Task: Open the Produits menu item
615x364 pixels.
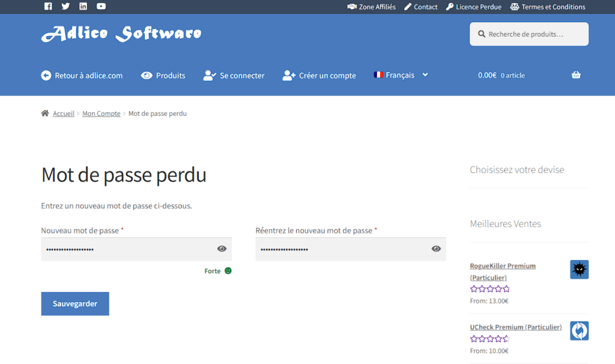Action: [163, 76]
